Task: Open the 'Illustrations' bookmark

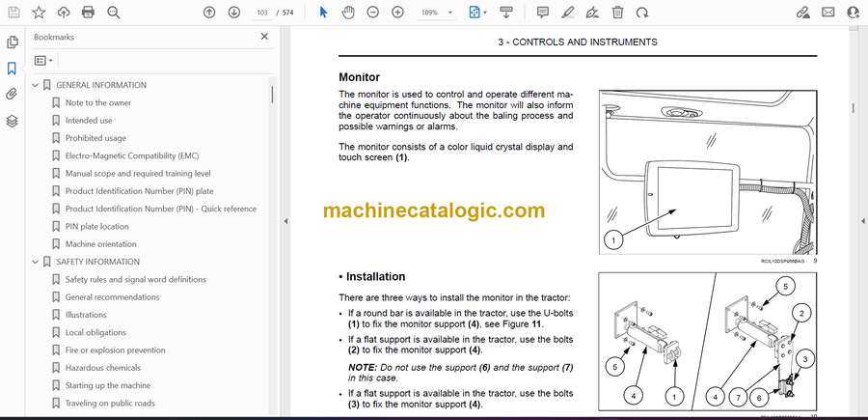Action: point(86,315)
